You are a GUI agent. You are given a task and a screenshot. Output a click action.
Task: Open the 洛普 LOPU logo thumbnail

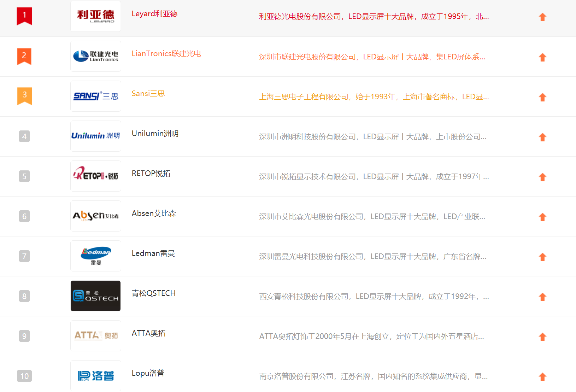point(96,376)
